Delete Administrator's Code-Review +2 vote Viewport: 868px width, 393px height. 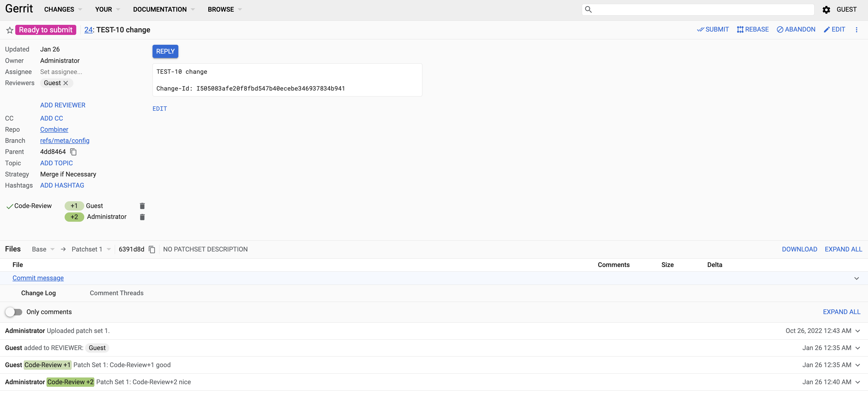[142, 217]
